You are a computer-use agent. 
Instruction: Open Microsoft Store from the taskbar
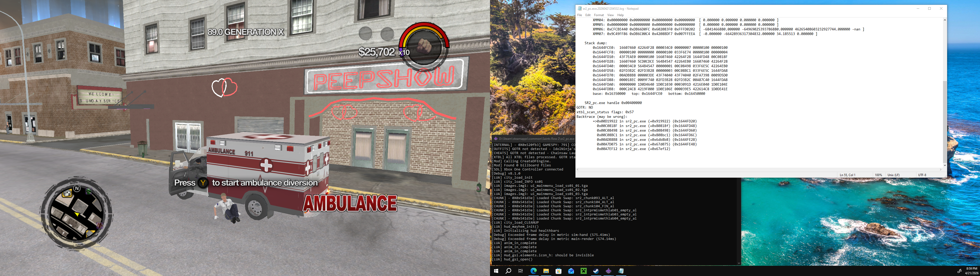[558, 271]
